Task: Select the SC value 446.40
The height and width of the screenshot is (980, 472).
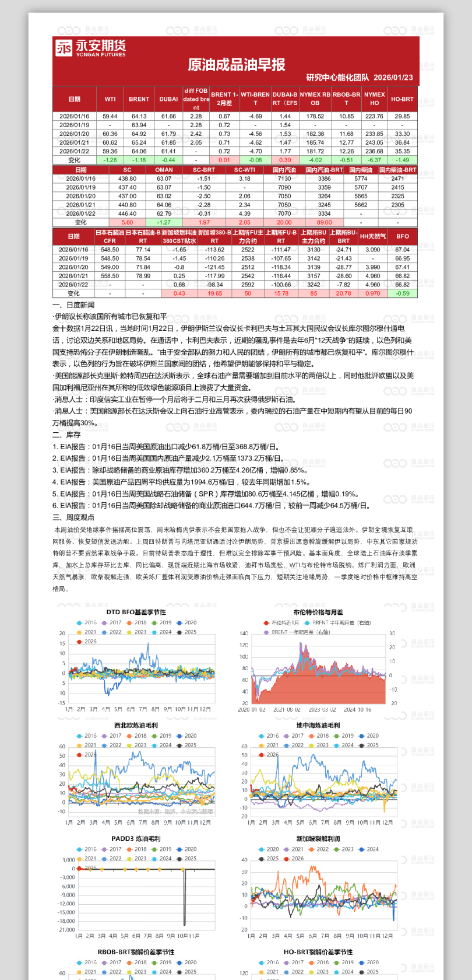Action: [x=127, y=213]
